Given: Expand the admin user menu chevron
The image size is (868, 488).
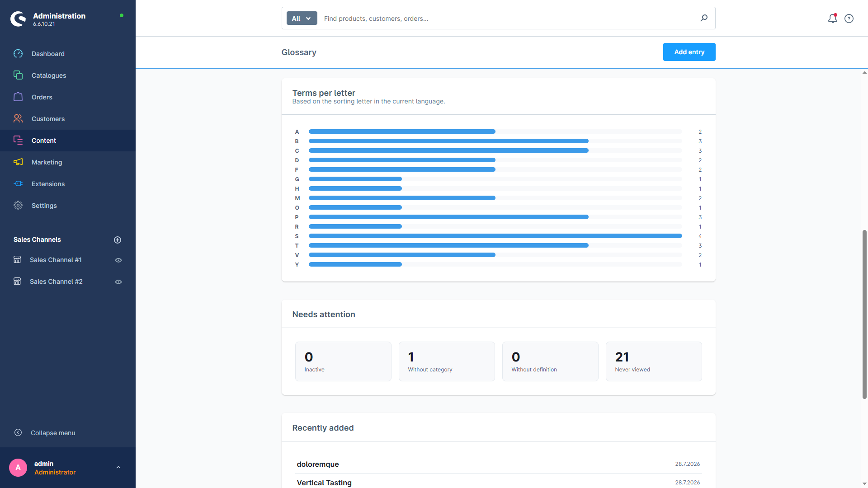Looking at the screenshot, I should (118, 468).
